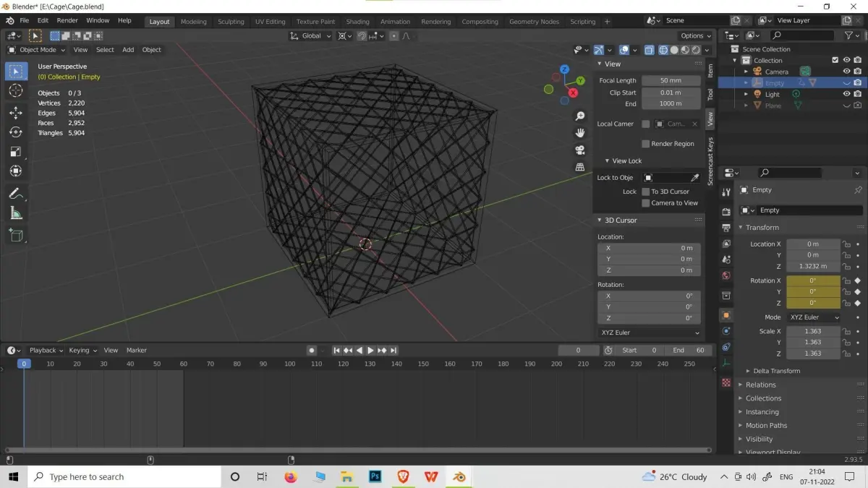Lock the Location X property
The image size is (868, 488).
pos(846,244)
